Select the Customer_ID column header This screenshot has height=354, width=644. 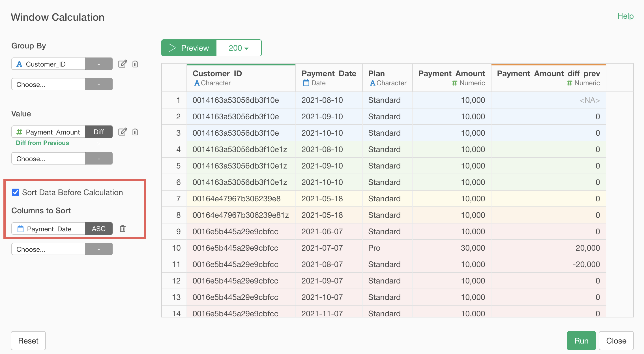point(217,74)
